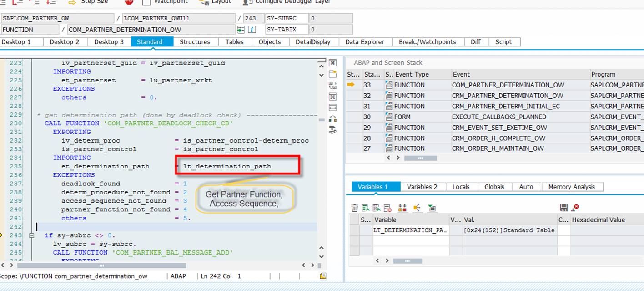This screenshot has width=644, height=291.
Task: Click the blue info icon beside function name
Action: click(252, 30)
